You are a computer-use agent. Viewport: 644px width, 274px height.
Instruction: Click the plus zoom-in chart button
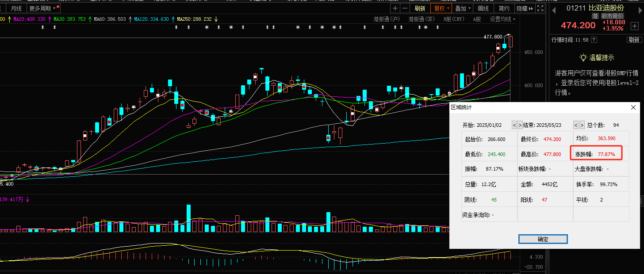click(395, 8)
